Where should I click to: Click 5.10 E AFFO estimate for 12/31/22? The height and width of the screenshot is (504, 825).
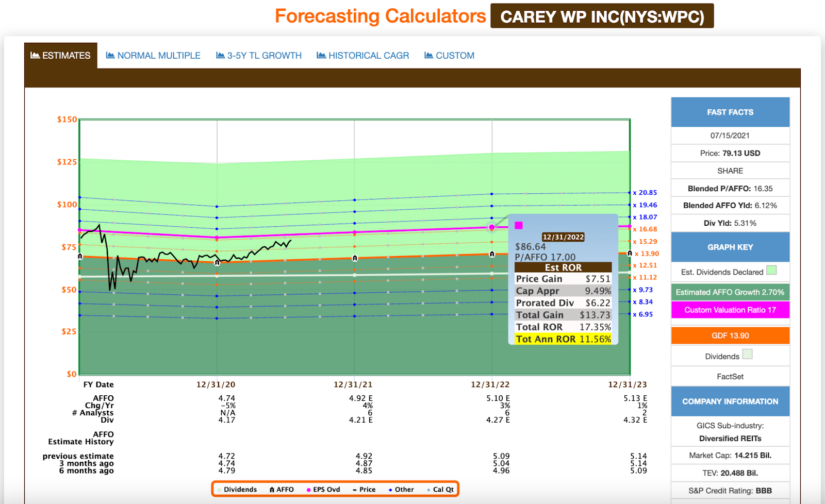click(x=498, y=398)
